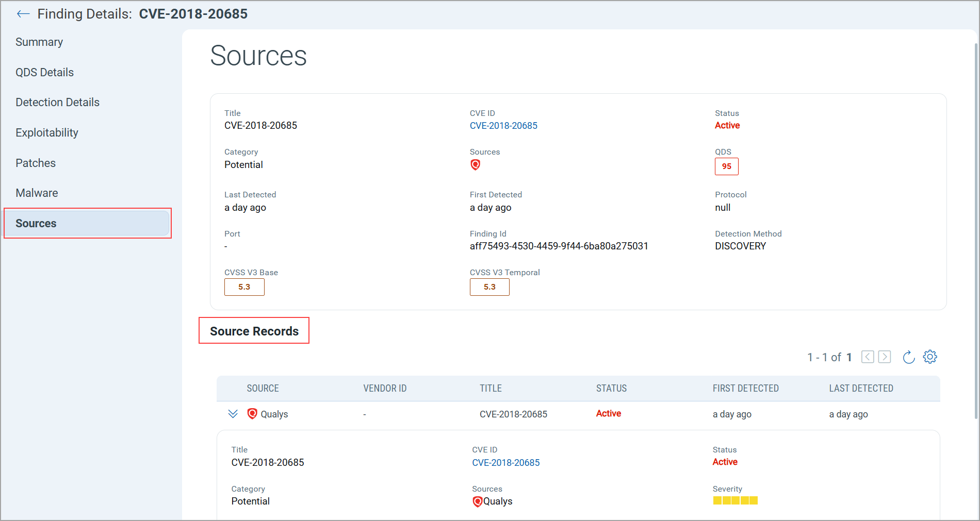Click the Finding Id value aff75493-4530-4459-9f44-6ba80a275031
The height and width of the screenshot is (521, 980).
click(559, 246)
